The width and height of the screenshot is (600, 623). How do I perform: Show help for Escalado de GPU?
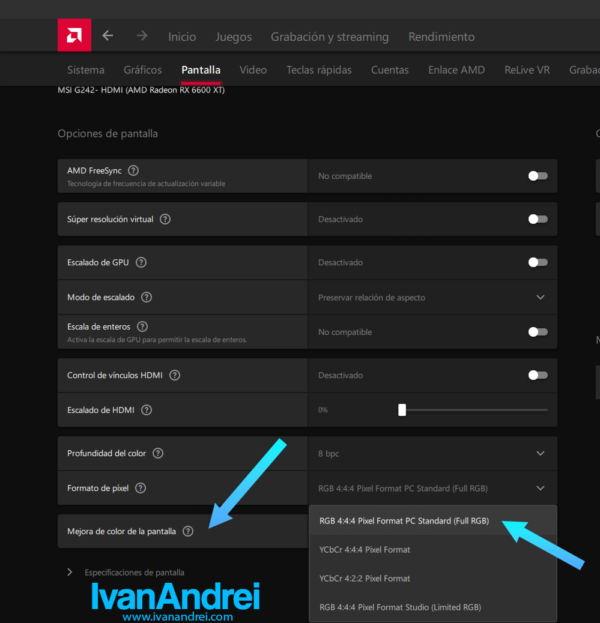[x=141, y=262]
